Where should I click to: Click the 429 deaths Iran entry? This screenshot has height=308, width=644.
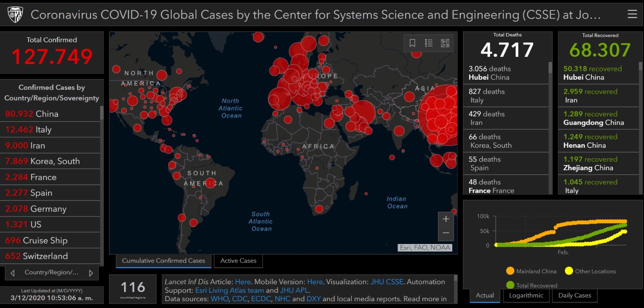[506, 118]
